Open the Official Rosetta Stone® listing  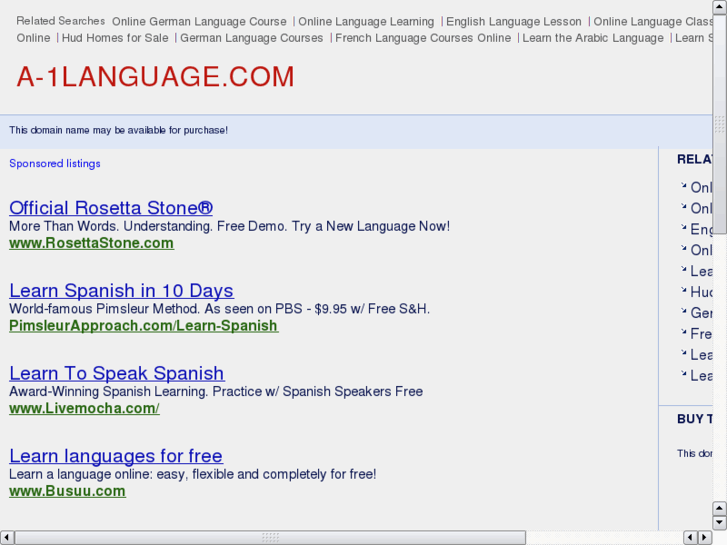(111, 208)
